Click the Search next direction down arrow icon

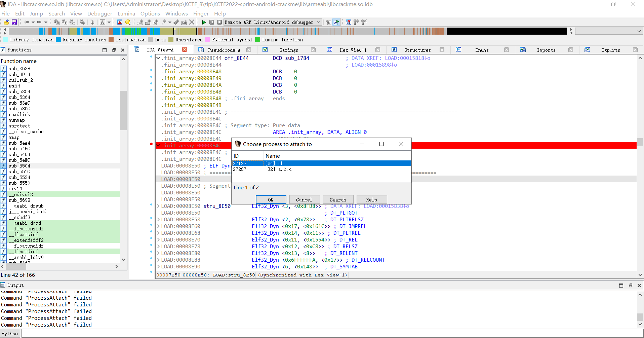pos(92,22)
